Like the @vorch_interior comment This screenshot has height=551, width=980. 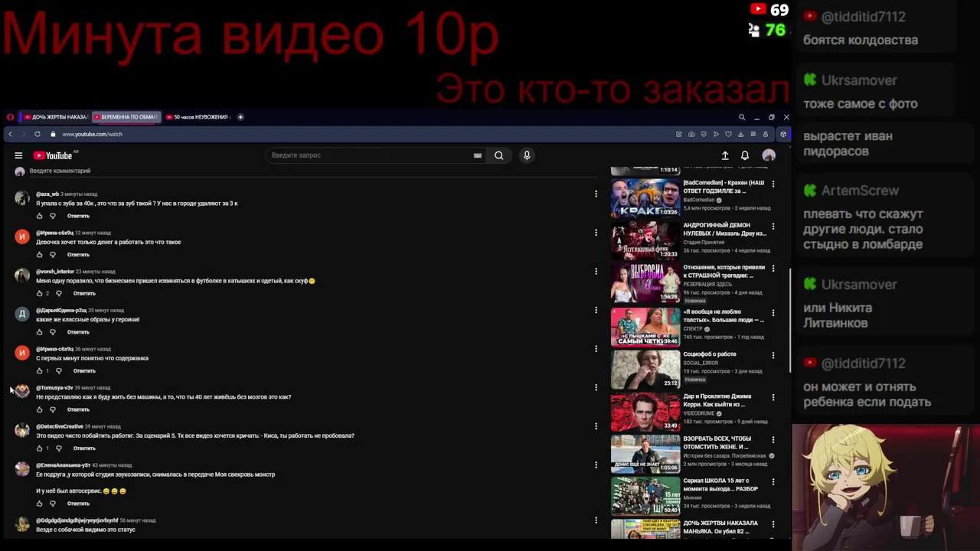40,293
